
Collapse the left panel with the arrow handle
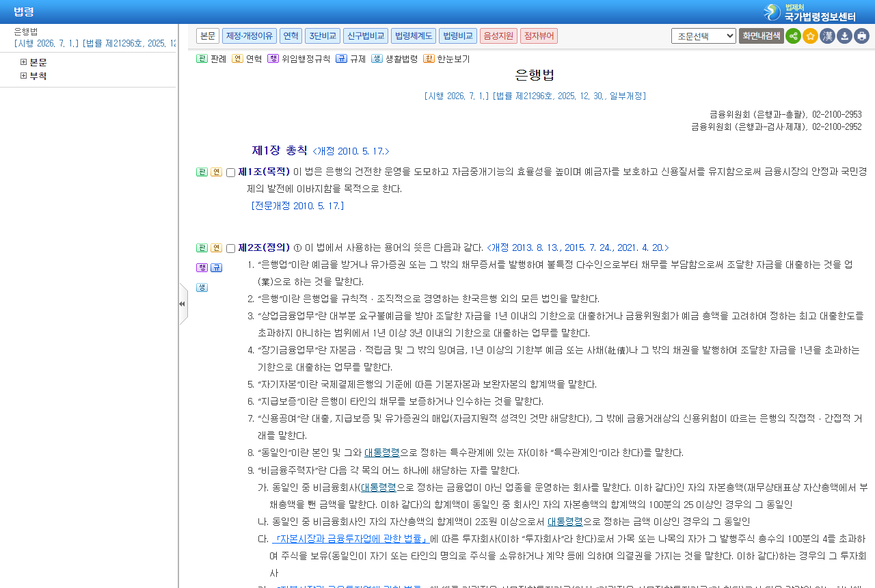pos(183,304)
